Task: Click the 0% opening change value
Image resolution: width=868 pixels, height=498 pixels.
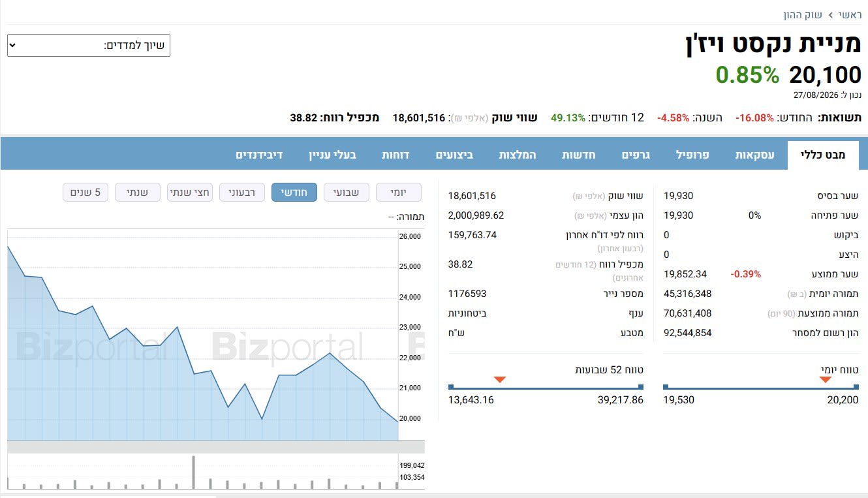Action: click(x=754, y=215)
